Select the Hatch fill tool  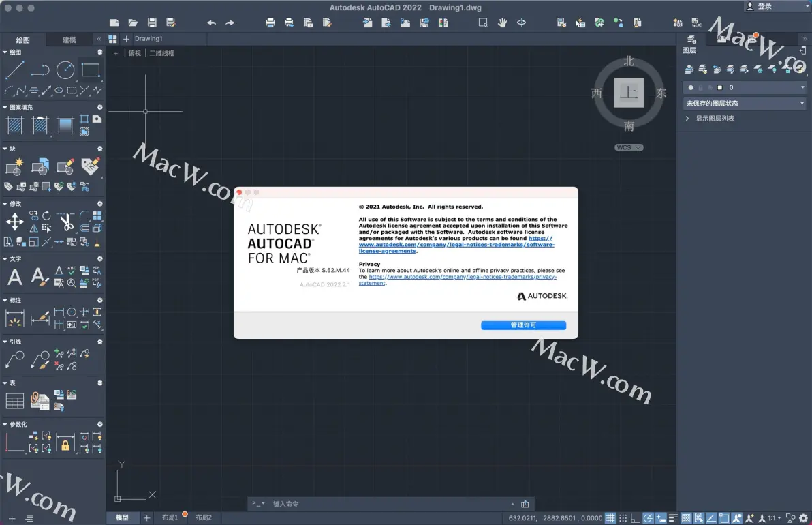[14, 125]
